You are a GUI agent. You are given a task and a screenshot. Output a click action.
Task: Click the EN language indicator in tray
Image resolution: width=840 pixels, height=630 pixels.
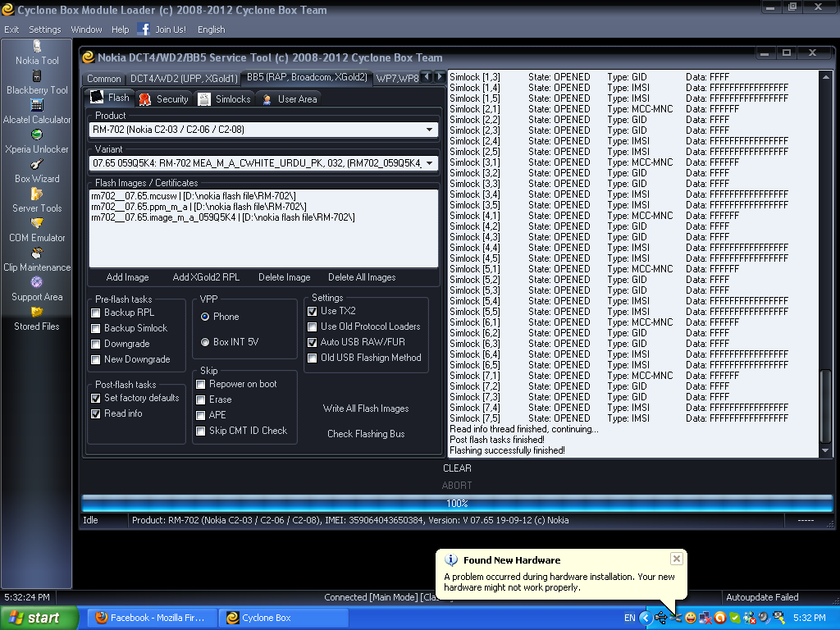[x=629, y=618]
